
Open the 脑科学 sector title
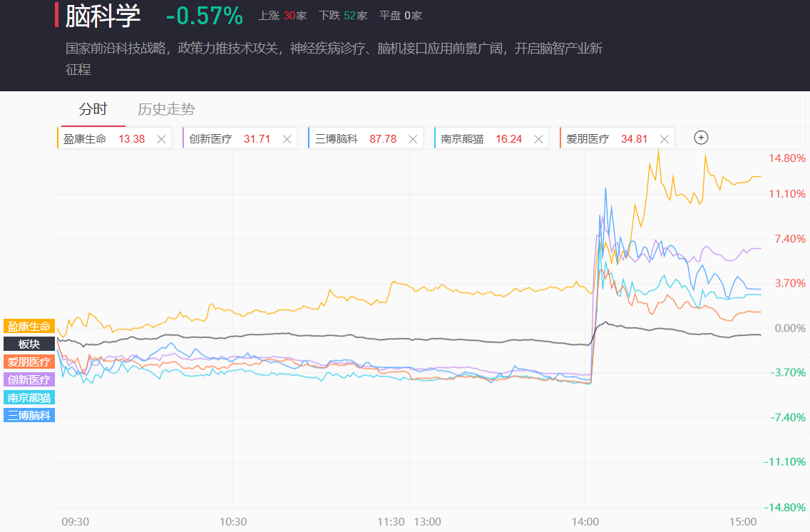click(103, 16)
